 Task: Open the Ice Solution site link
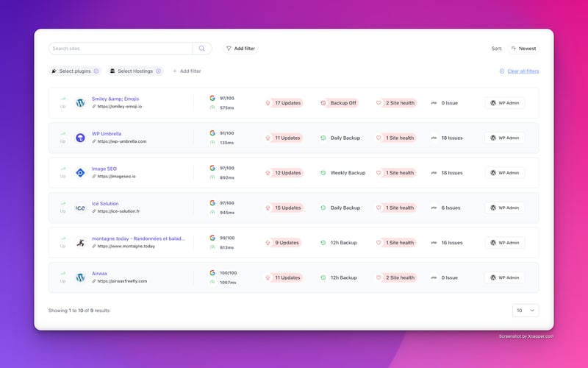point(105,204)
